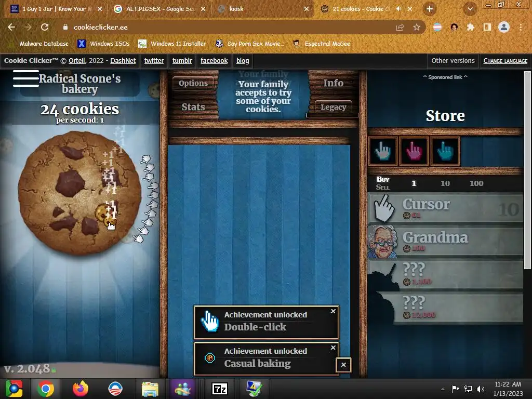Switch to the kiosk tab
This screenshot has height=399, width=532.
(x=263, y=9)
